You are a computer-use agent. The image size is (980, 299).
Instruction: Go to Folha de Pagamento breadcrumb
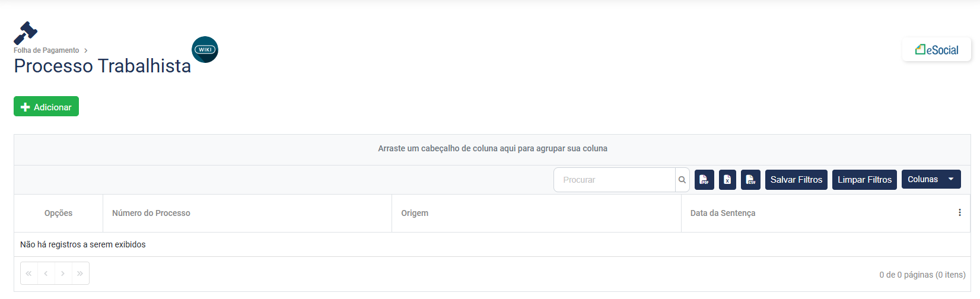(46, 50)
